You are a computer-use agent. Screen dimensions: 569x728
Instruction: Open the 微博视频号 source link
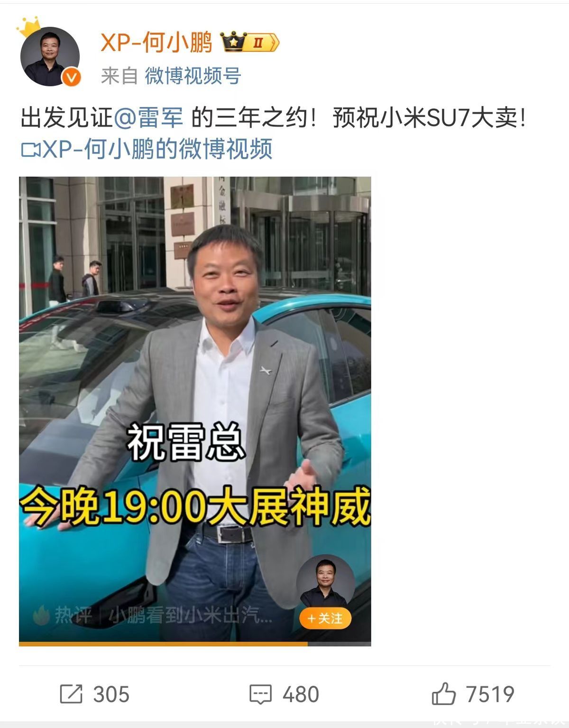[x=193, y=75]
